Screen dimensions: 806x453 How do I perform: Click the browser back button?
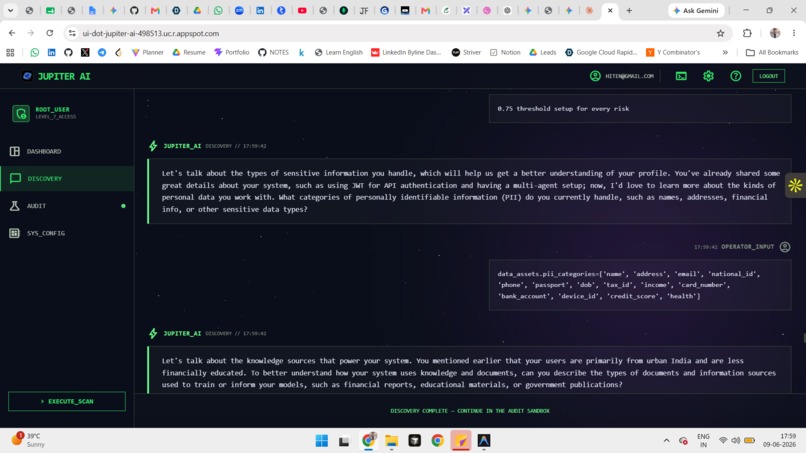(x=12, y=33)
